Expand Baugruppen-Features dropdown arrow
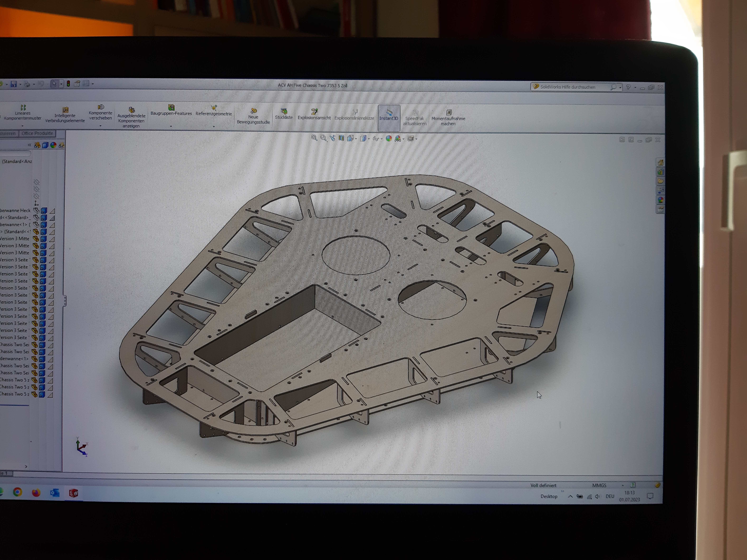Screen dimensions: 747x560 tap(171, 127)
